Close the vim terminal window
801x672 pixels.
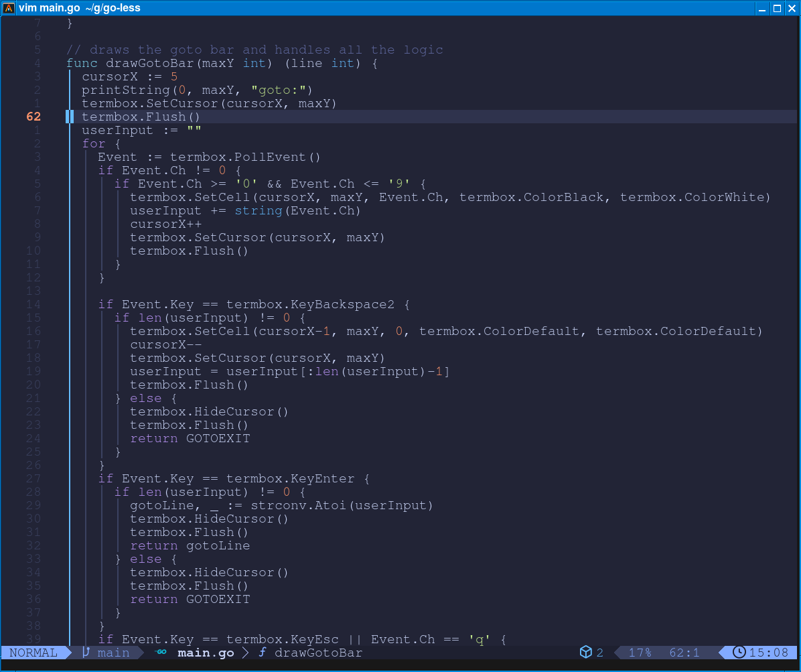tap(791, 9)
